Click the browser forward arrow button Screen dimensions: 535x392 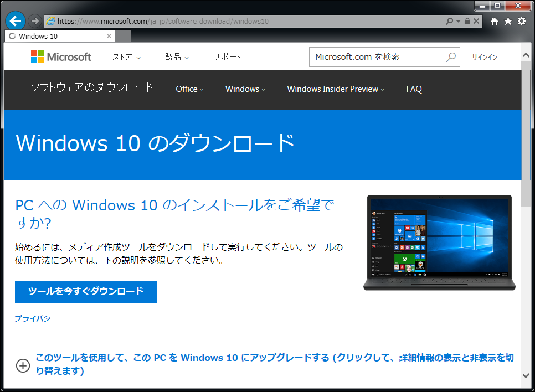point(35,21)
